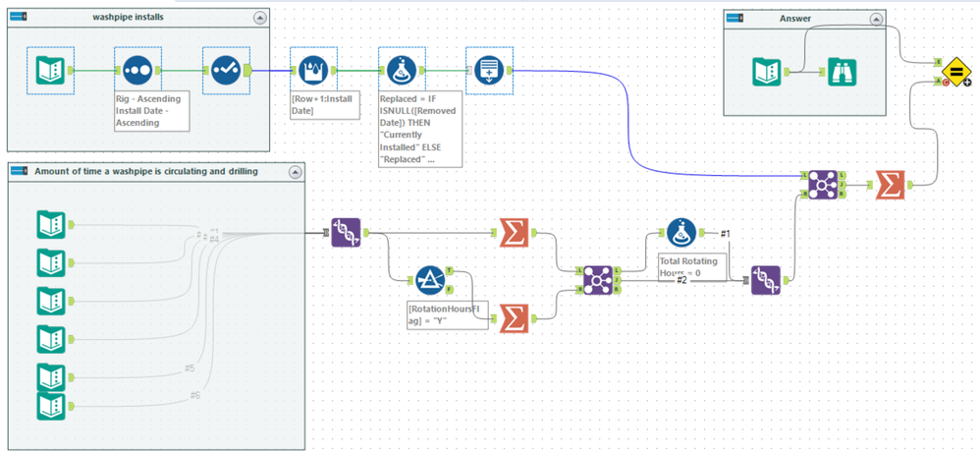Click the Rig Ascending sort annotation box

pyautogui.click(x=152, y=111)
